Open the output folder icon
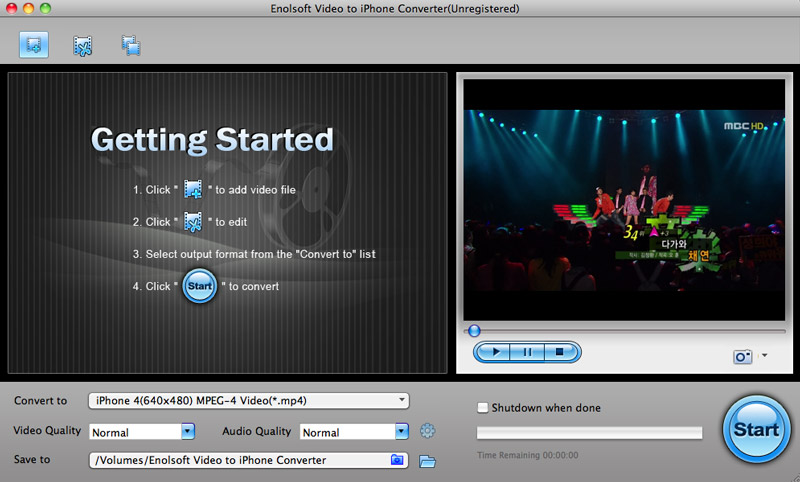 (427, 461)
